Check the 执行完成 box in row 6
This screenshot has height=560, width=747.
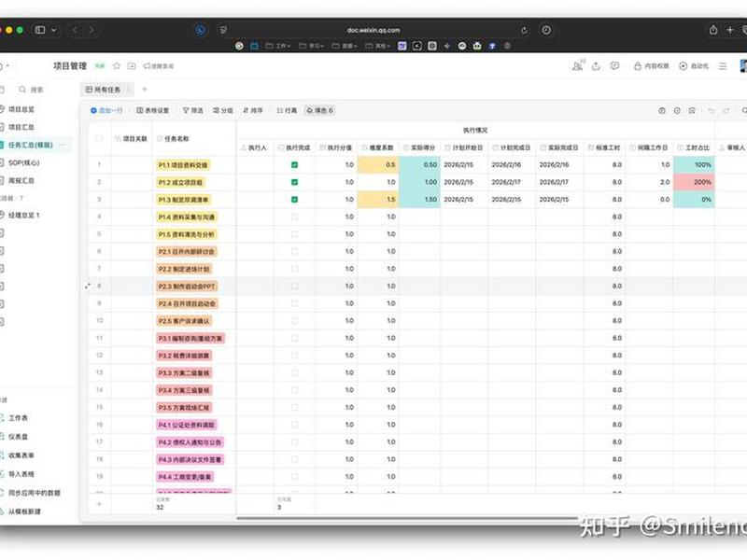pyautogui.click(x=294, y=251)
